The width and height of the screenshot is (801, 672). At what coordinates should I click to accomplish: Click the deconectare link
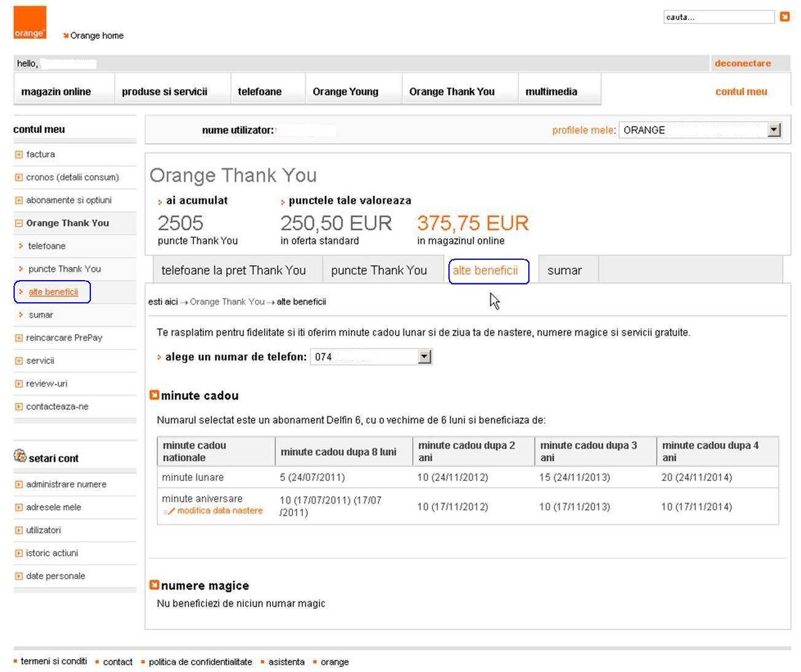(743, 63)
